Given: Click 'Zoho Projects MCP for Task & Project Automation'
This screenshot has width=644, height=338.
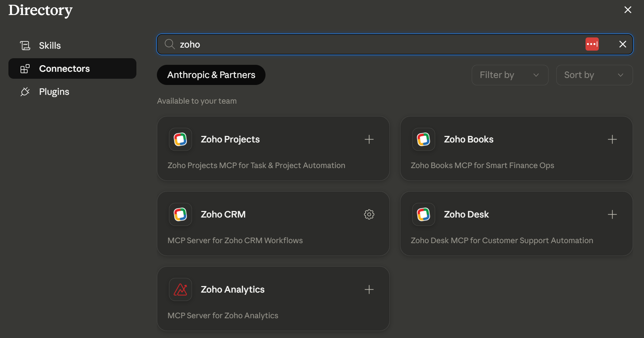Looking at the screenshot, I should click(x=256, y=166).
